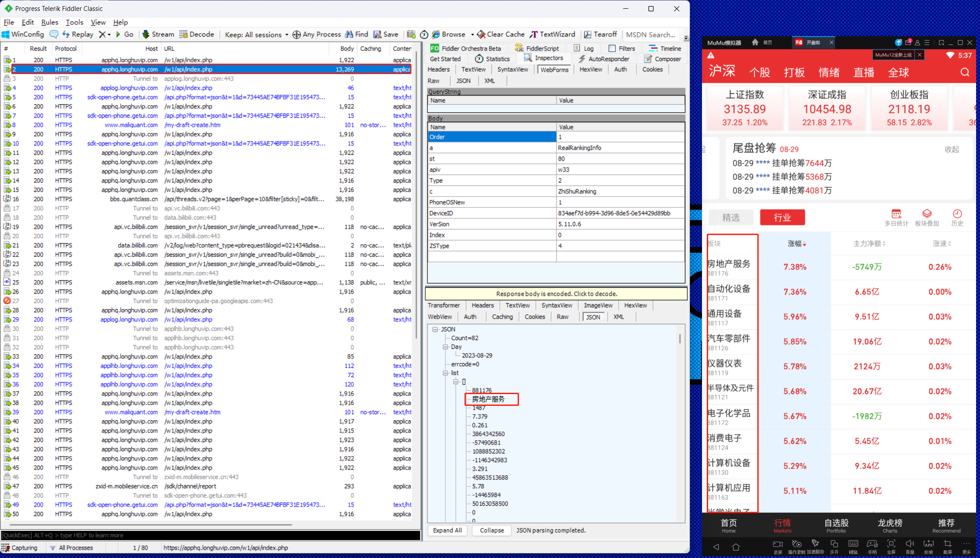
Task: Open the Browse dropdown arrow
Action: 472,34
